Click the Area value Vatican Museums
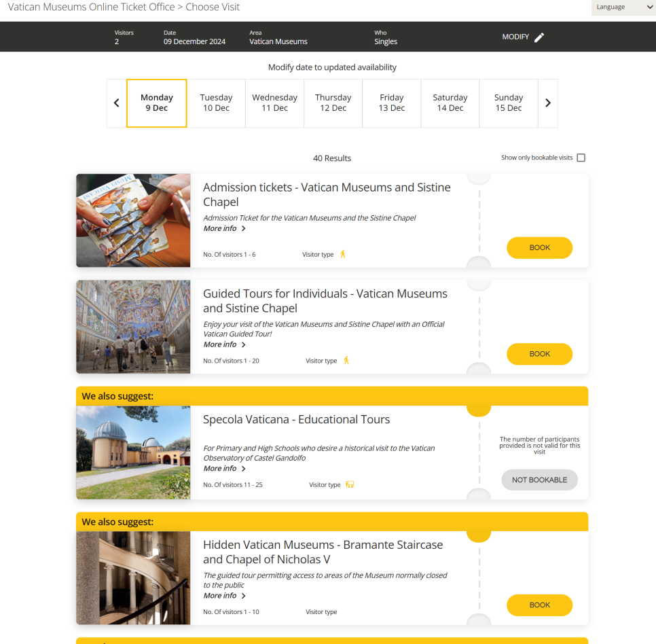The image size is (656, 644). pyautogui.click(x=278, y=41)
